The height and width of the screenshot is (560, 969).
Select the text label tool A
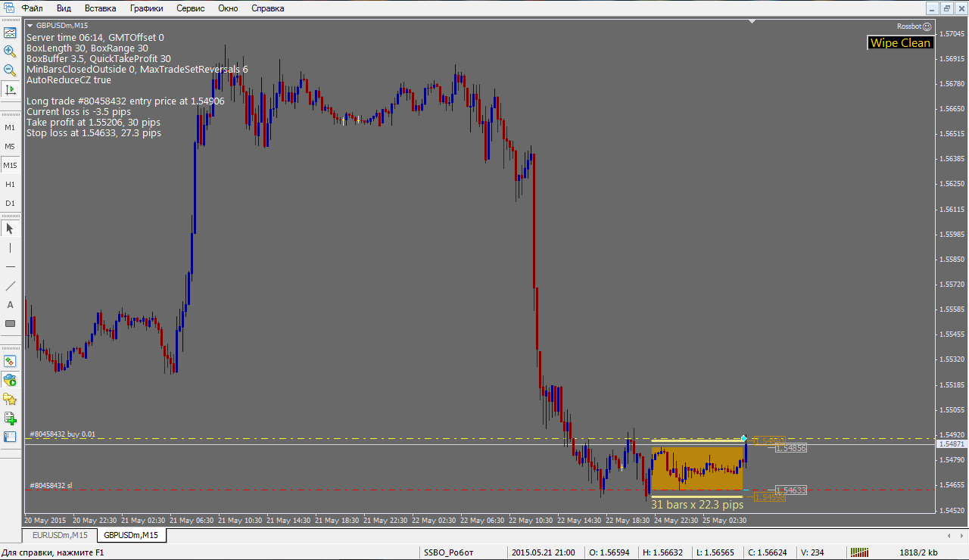10,304
